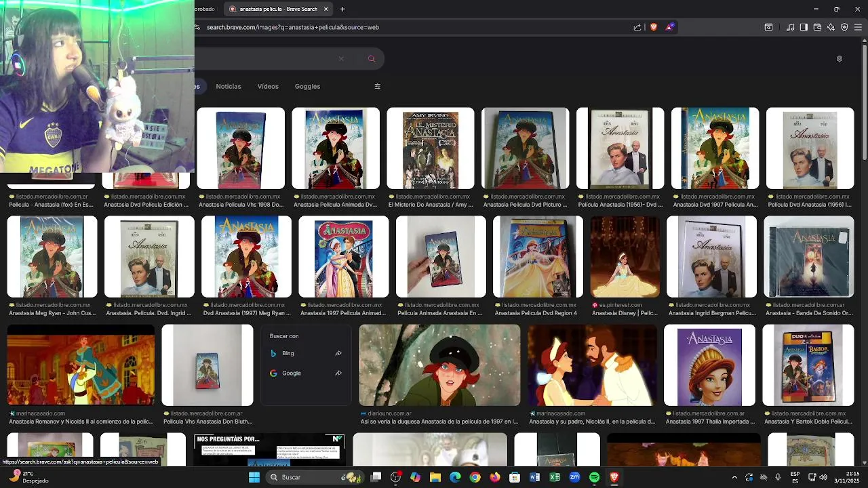
Task: Open Spotify from taskbar
Action: tap(594, 477)
